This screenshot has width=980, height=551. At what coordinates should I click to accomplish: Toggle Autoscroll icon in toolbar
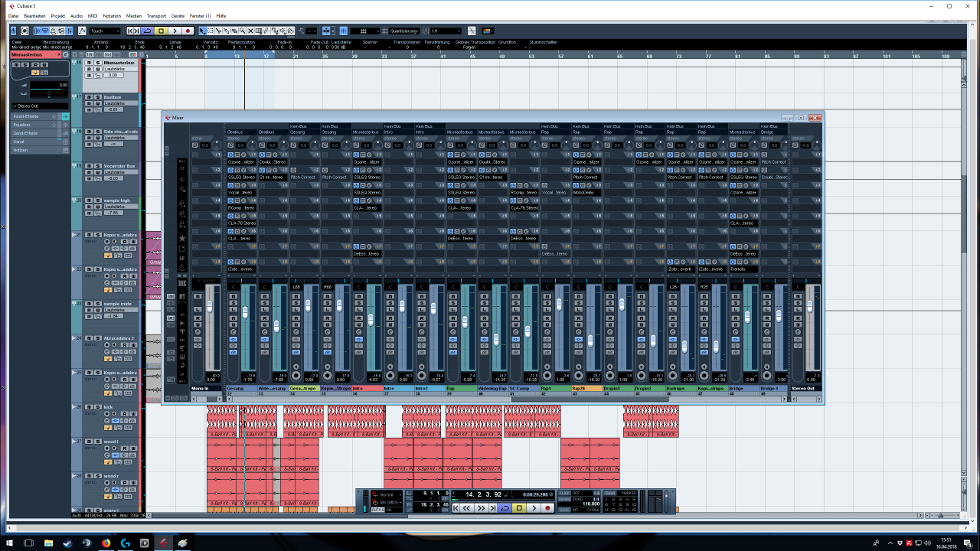[x=325, y=31]
